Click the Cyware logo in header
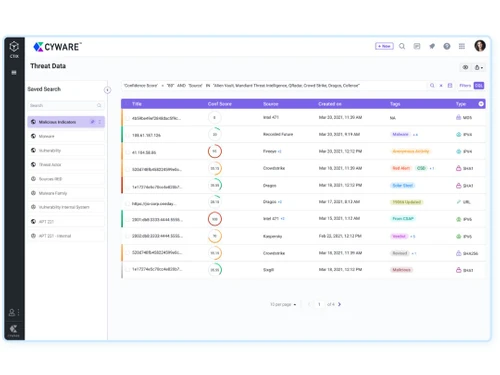This screenshot has height=375, width=500. click(57, 47)
